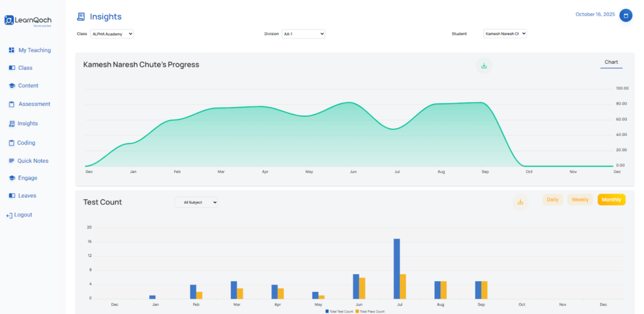The height and width of the screenshot is (314, 644).
Task: Select the Chart tab
Action: (x=611, y=62)
